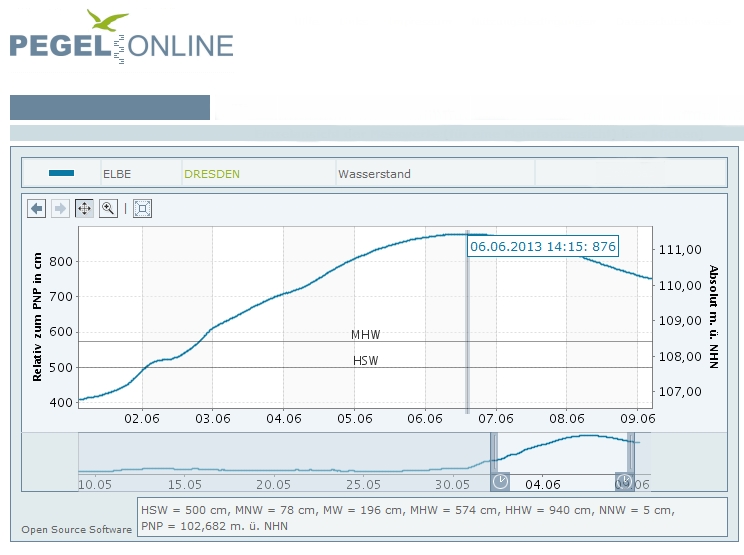Viewport: 744px width, 555px height.
Task: Click the right clock range handle
Action: 624,481
